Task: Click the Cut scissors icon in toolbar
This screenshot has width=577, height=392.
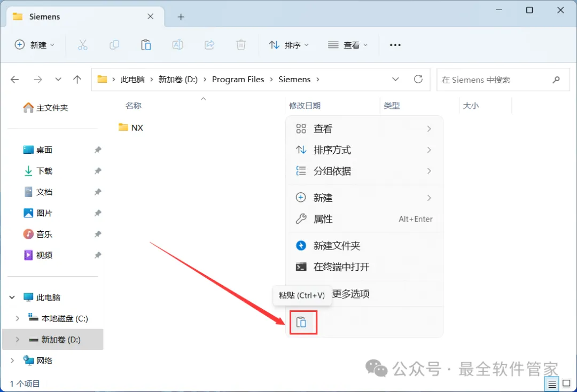Action: point(83,45)
